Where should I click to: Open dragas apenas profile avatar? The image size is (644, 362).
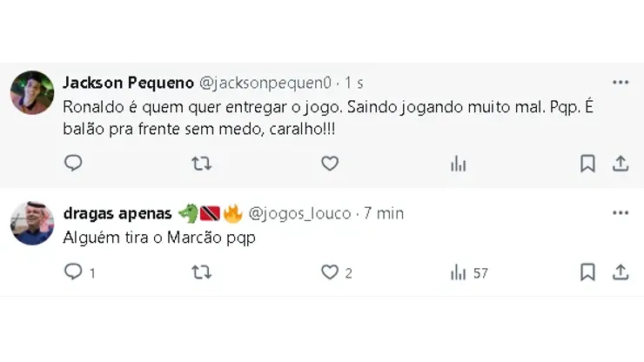(x=32, y=223)
